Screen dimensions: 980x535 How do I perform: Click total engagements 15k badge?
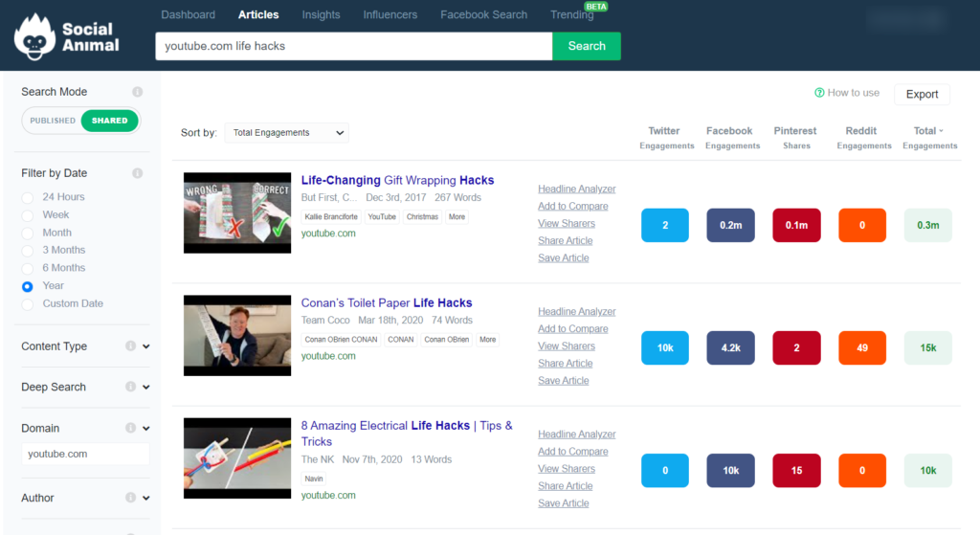tap(928, 347)
